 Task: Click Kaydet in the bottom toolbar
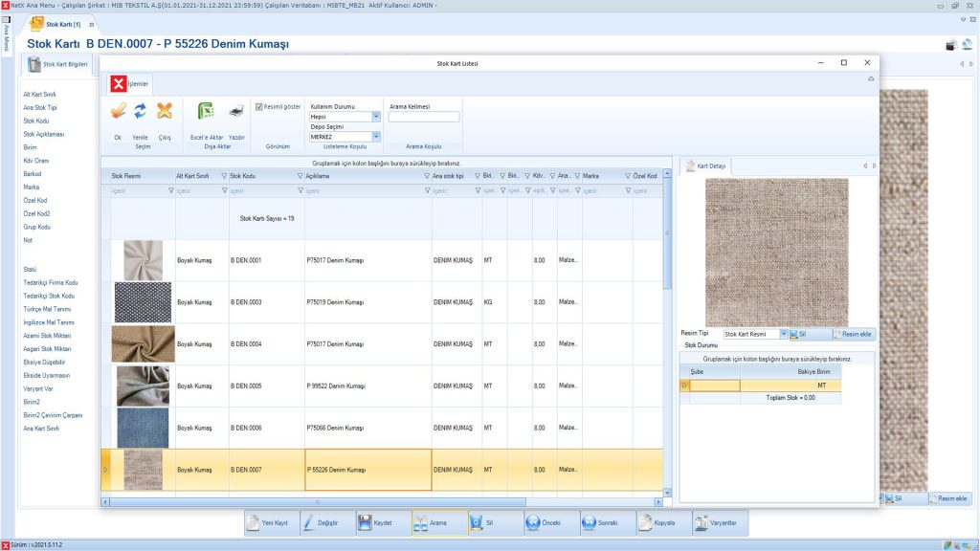pyautogui.click(x=381, y=523)
